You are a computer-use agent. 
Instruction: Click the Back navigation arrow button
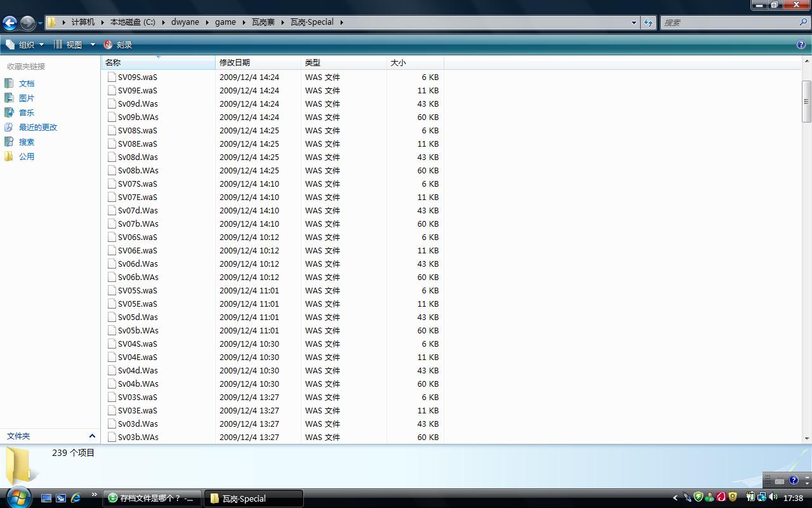tap(10, 23)
